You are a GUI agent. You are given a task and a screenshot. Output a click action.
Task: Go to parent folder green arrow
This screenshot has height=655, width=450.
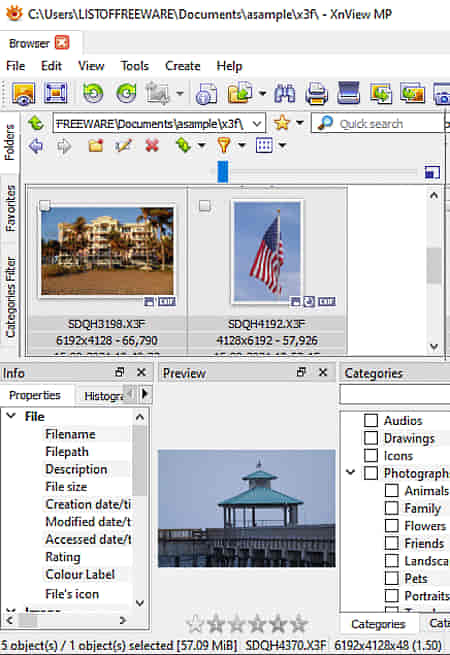pos(36,123)
